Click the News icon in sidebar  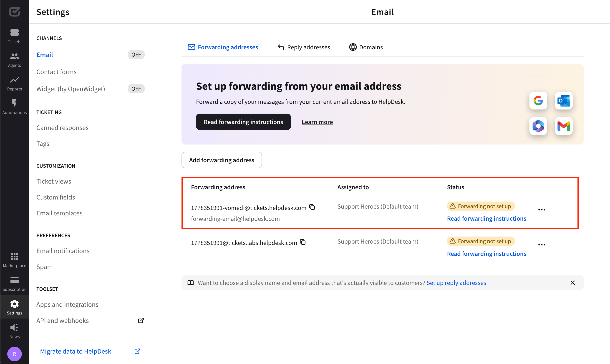14,328
